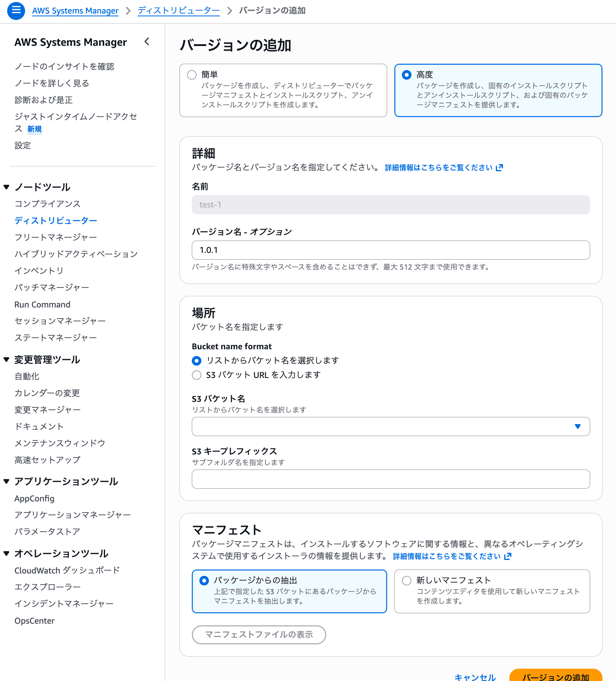616x681 pixels.
Task: Click external link icon beside 詳細 help link
Action: (499, 168)
